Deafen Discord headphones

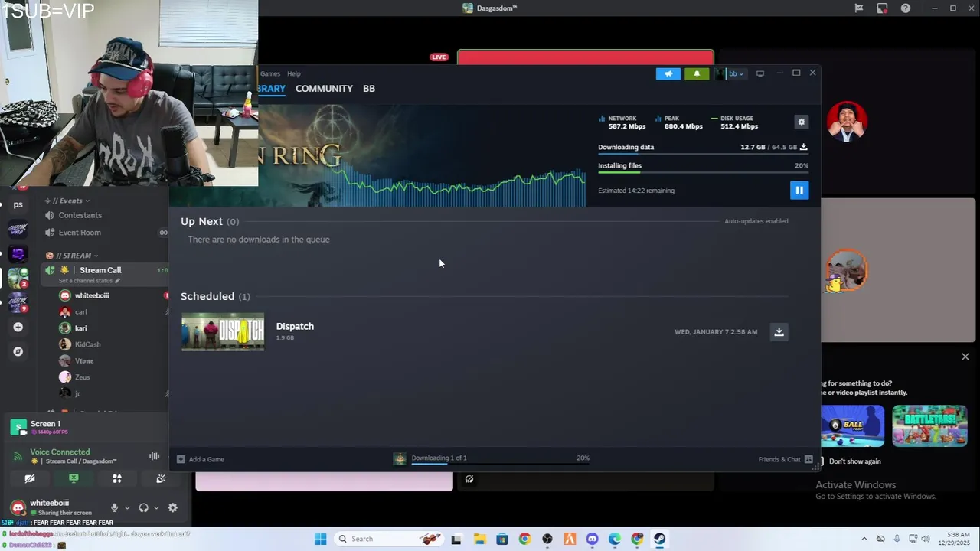pyautogui.click(x=143, y=507)
